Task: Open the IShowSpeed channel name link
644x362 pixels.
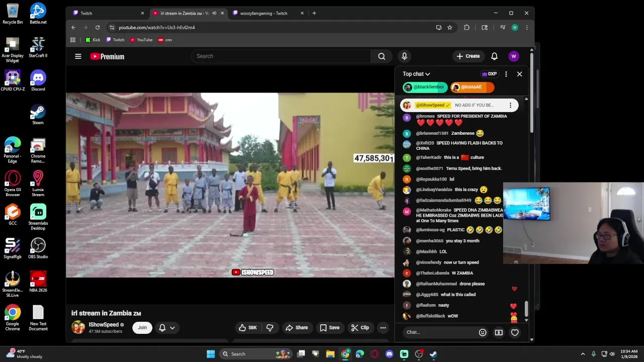Action: (104, 325)
